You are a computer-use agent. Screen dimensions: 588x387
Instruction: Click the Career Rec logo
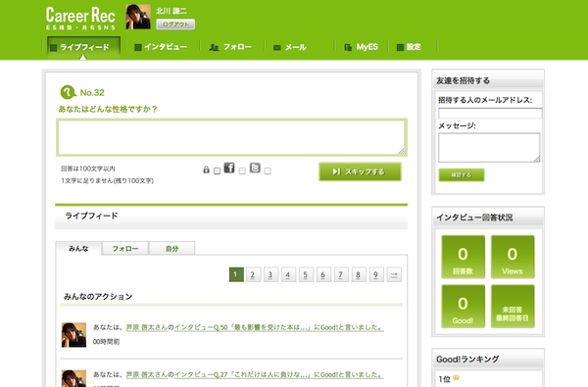[x=80, y=18]
